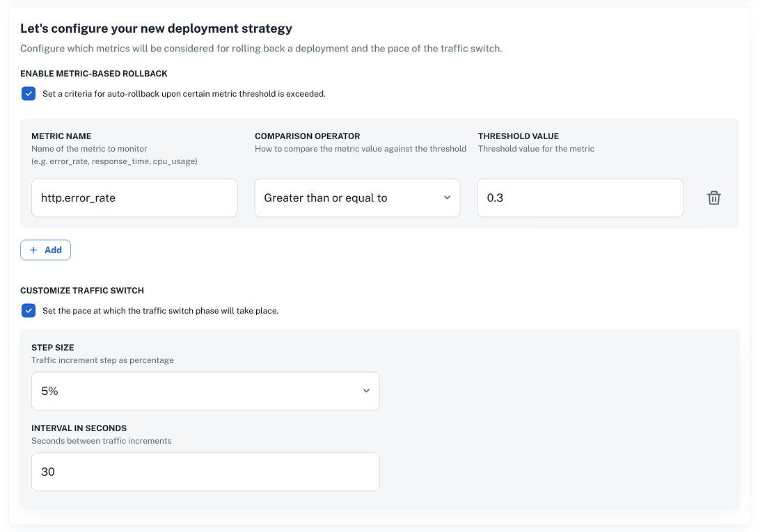This screenshot has width=758, height=532.
Task: Click the 'Step Size' field label
Action: 52,348
